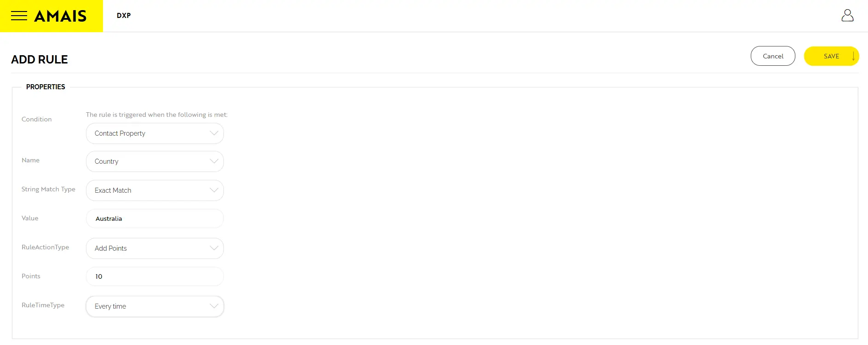Click into the Points input field
The height and width of the screenshot is (345, 868).
pos(155,276)
